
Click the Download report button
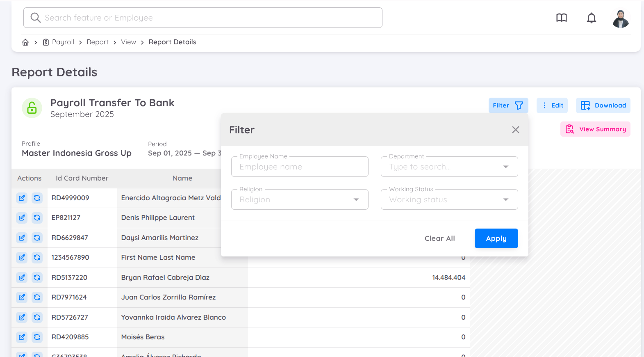pos(603,105)
